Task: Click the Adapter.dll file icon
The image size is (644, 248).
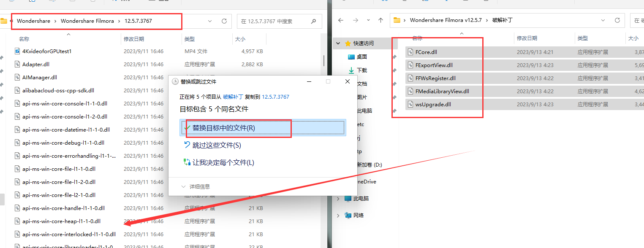Action: [17, 64]
